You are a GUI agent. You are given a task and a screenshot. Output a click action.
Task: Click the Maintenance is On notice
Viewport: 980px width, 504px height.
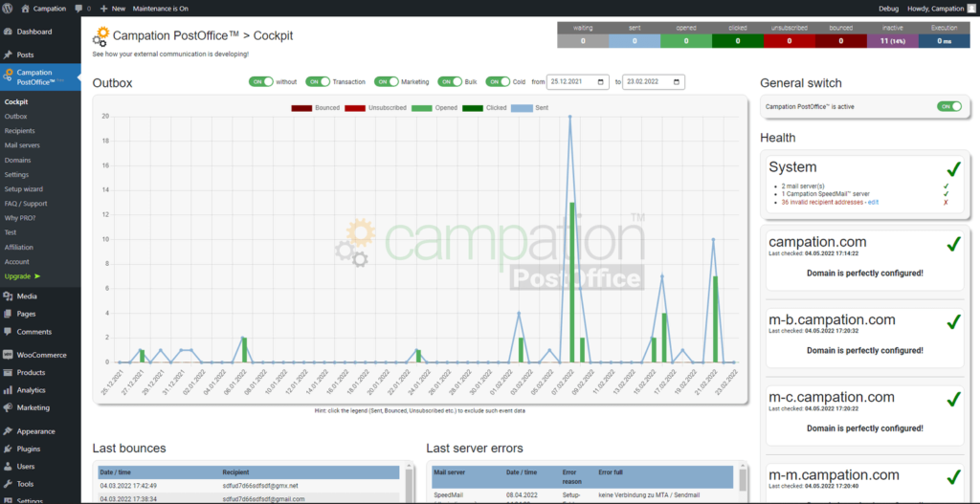(x=161, y=9)
